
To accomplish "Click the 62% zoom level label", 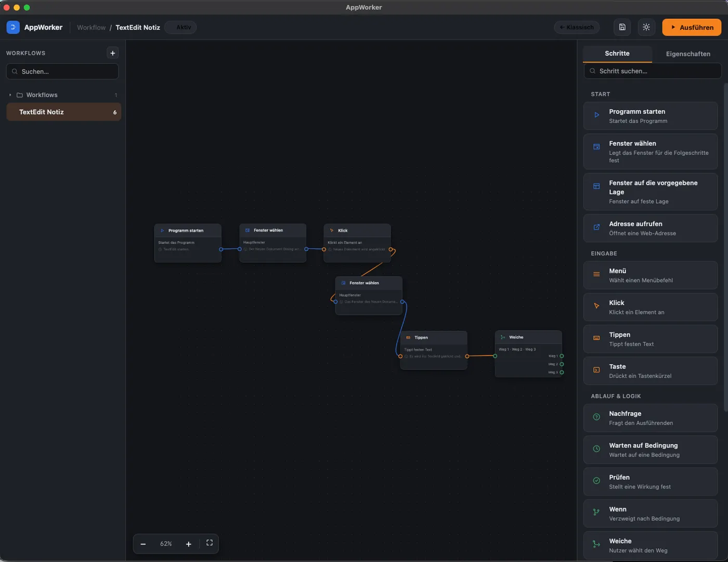I will (x=166, y=544).
